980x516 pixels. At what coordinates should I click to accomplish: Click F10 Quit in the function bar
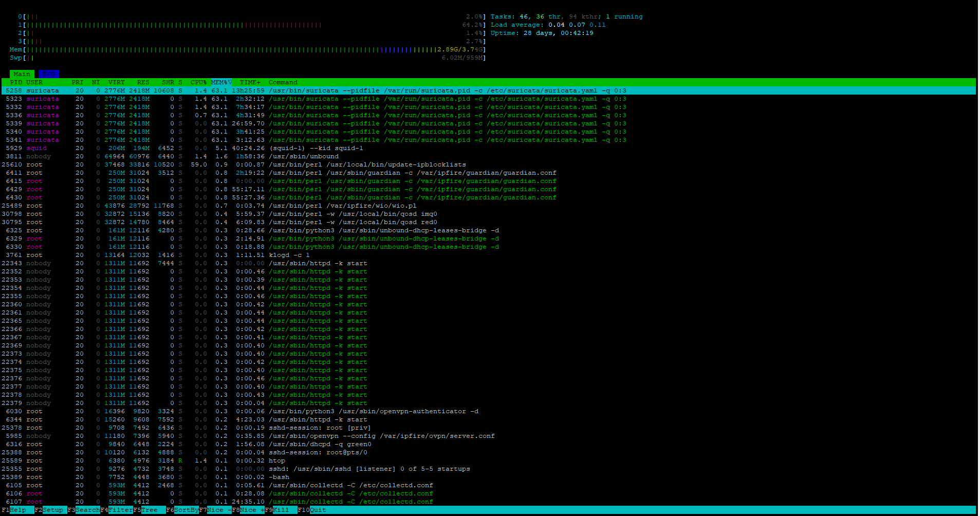[312, 510]
